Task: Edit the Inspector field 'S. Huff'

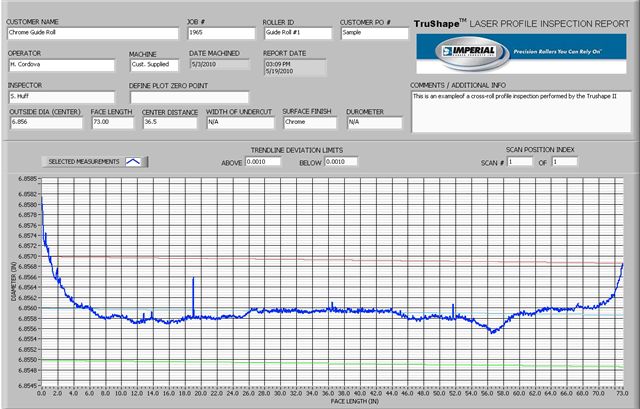Action: click(x=62, y=97)
